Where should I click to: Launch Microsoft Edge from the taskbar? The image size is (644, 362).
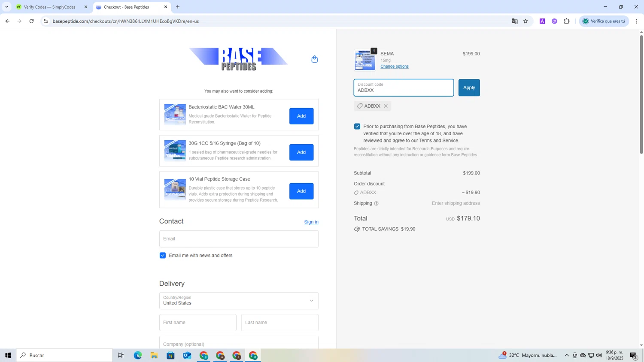pyautogui.click(x=137, y=355)
